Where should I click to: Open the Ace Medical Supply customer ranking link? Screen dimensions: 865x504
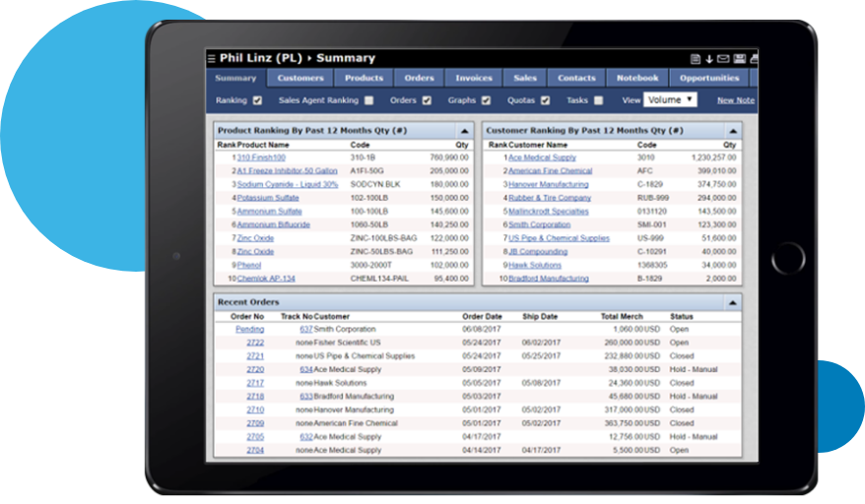[542, 157]
